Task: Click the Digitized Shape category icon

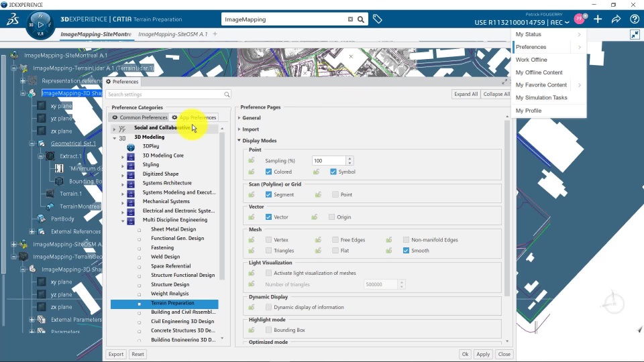Action: pyautogui.click(x=131, y=174)
